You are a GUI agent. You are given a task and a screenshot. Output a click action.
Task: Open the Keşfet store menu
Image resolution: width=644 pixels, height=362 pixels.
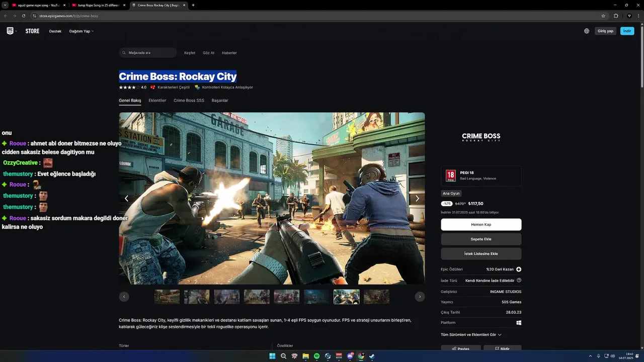pos(190,53)
